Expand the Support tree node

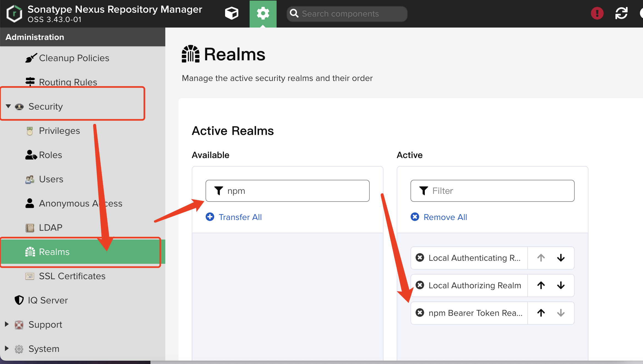[7, 324]
